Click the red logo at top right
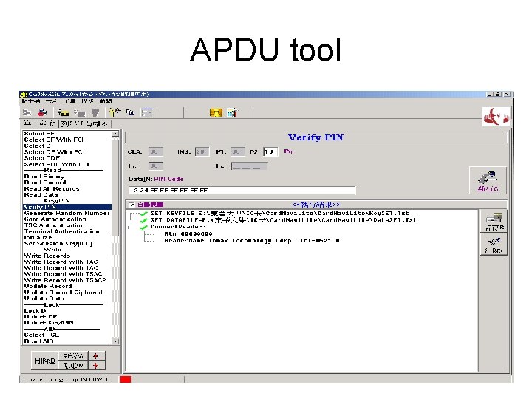Image resolution: width=532 pixels, height=399 pixels. point(496,117)
